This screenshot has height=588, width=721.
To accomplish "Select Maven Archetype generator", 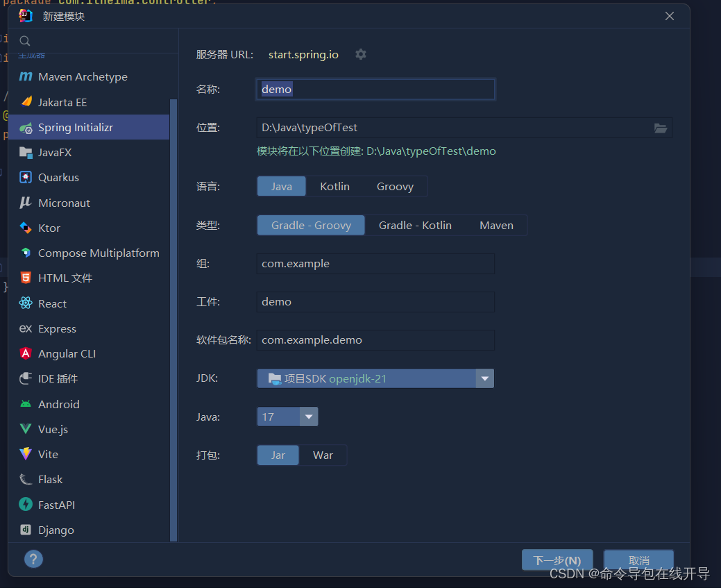I will [90, 77].
